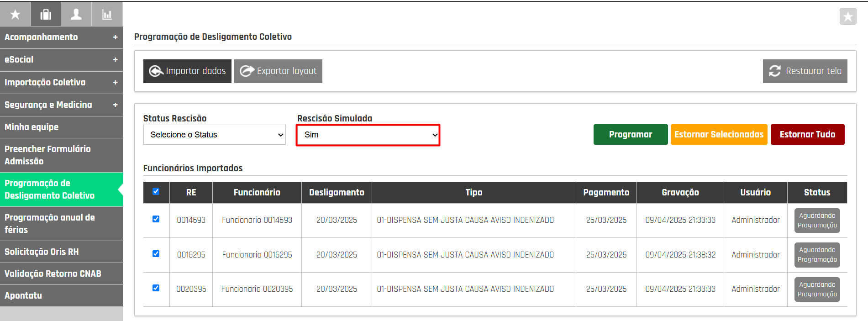Click the Usuário column header

click(x=756, y=193)
